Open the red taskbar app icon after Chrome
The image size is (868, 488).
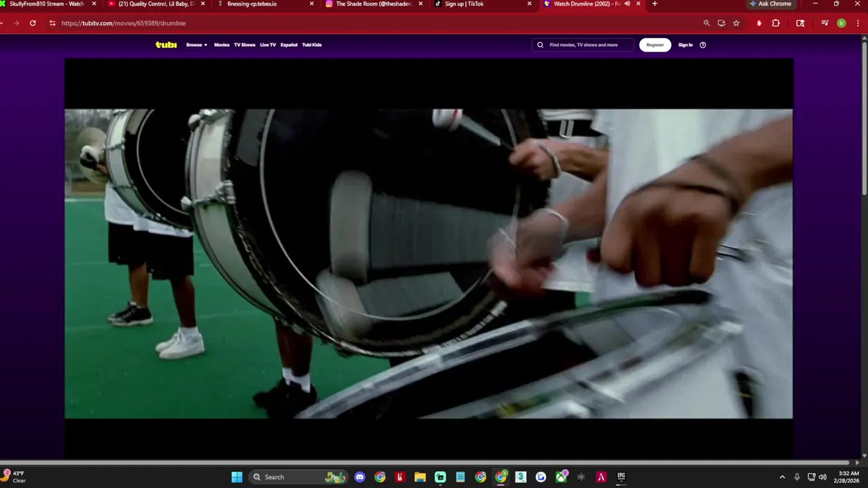(x=399, y=477)
